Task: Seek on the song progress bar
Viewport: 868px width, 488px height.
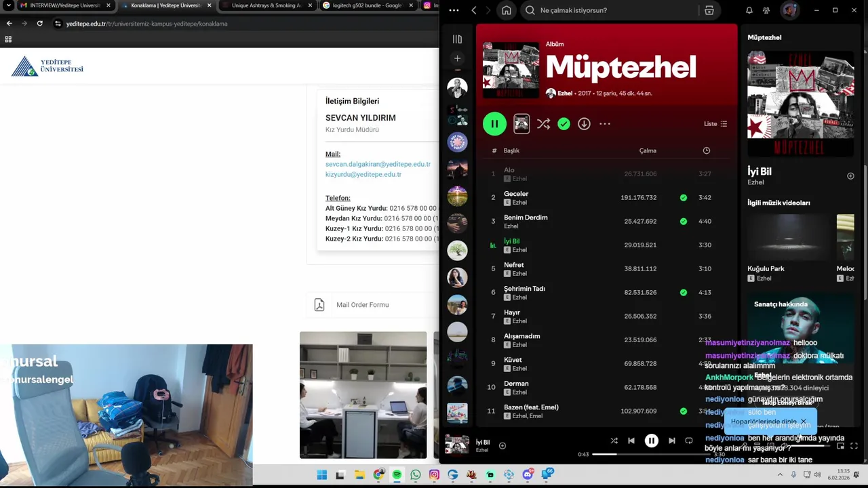Action: tap(651, 454)
